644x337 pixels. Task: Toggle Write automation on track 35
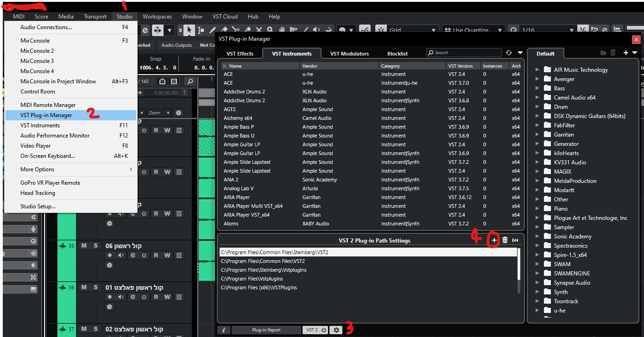click(167, 255)
